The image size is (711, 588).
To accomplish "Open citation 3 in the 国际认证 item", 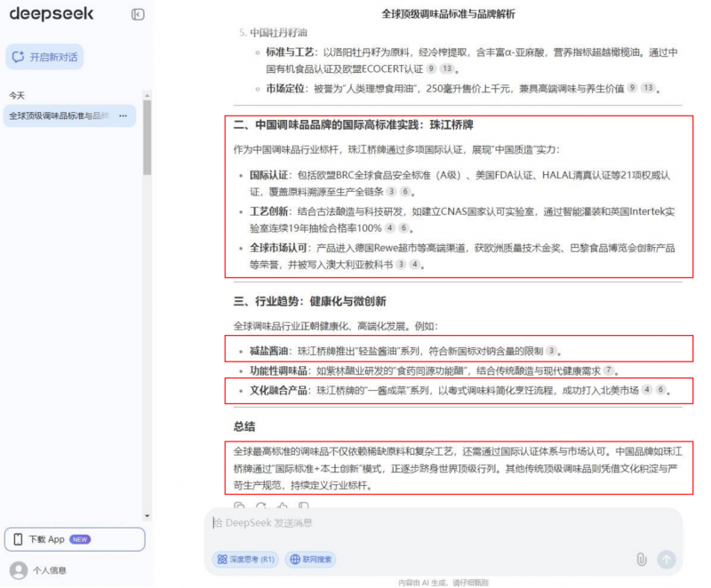I will click(391, 192).
